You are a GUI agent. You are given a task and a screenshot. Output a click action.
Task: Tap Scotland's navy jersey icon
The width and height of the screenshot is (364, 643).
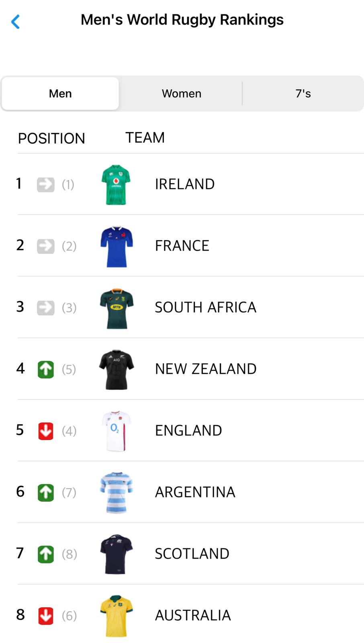point(117,554)
